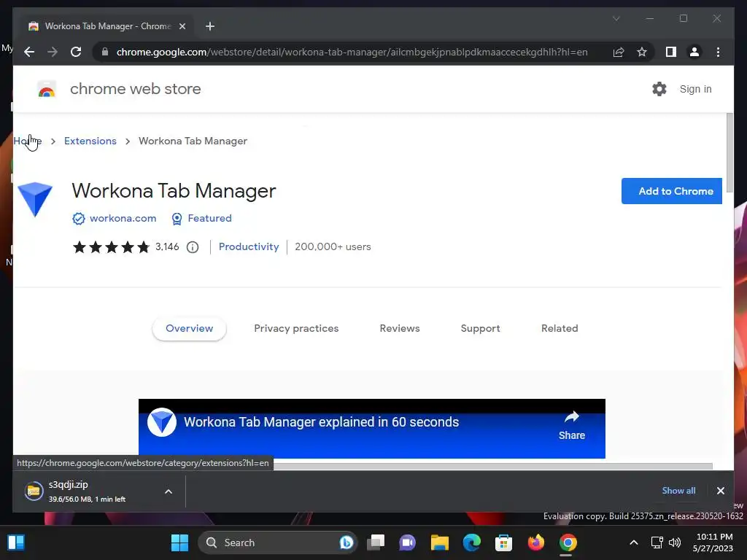Switch to Privacy practices tab
The height and width of the screenshot is (560, 747).
click(296, 329)
